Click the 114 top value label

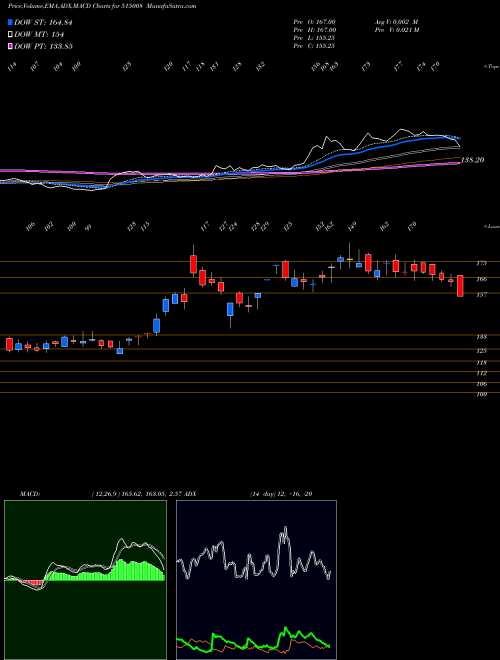pos(12,66)
